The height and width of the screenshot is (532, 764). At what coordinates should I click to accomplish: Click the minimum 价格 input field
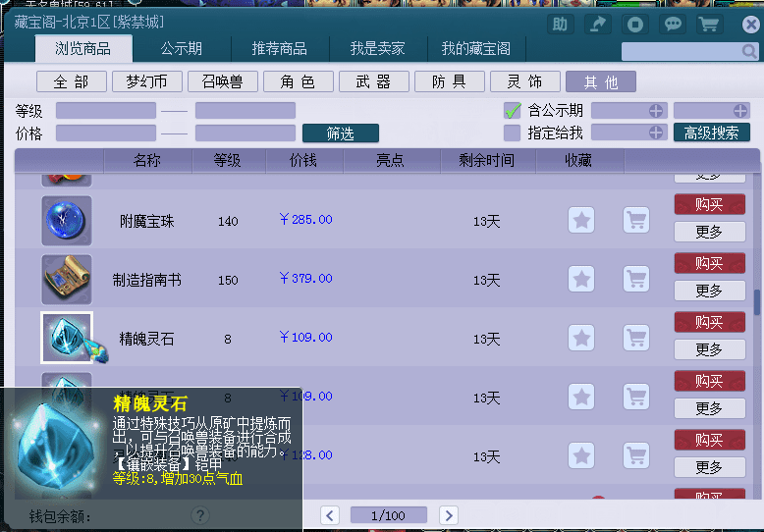click(x=106, y=133)
